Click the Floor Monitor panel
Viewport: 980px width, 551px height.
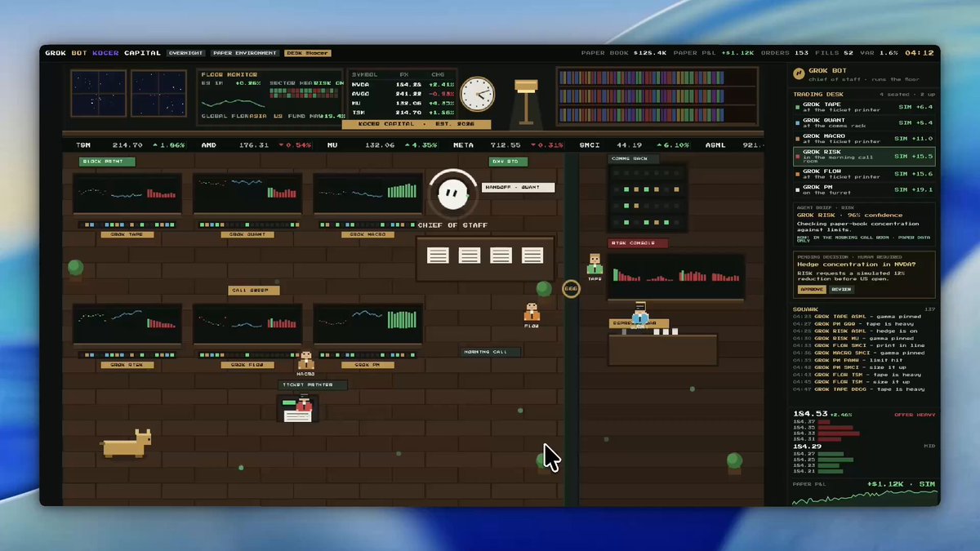[269, 97]
